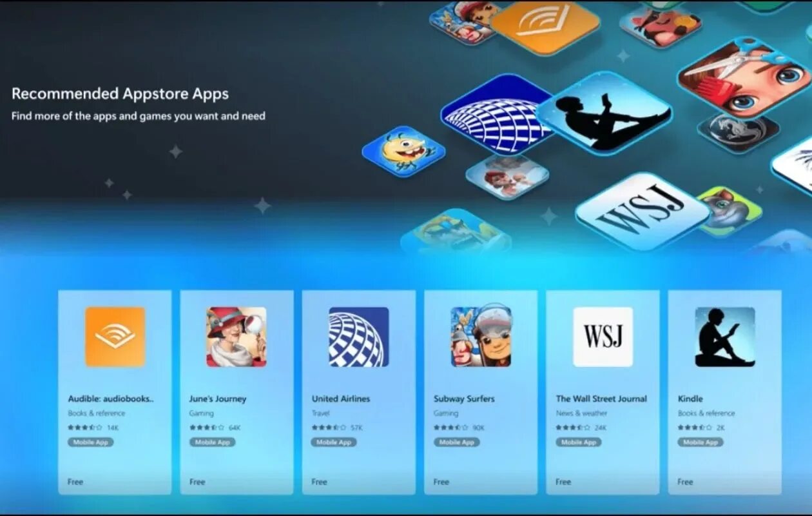Viewport: 812px width, 516px height.
Task: Open 'The Wall Street Journal' title
Action: click(x=601, y=399)
